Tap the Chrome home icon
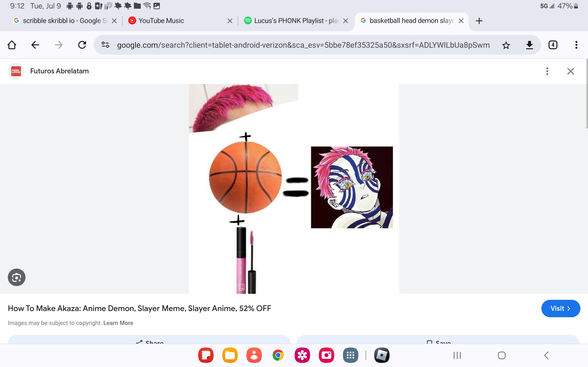Screen dimensions: 588x367 click(x=12, y=45)
